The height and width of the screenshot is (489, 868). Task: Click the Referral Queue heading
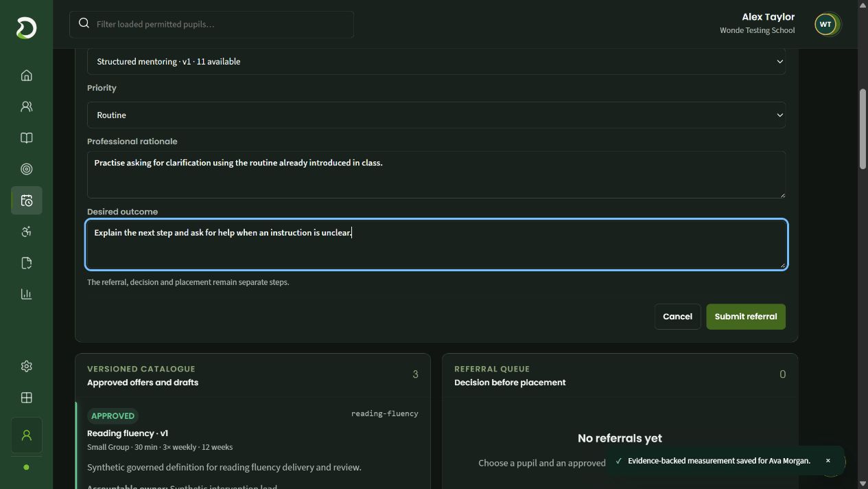pyautogui.click(x=492, y=369)
